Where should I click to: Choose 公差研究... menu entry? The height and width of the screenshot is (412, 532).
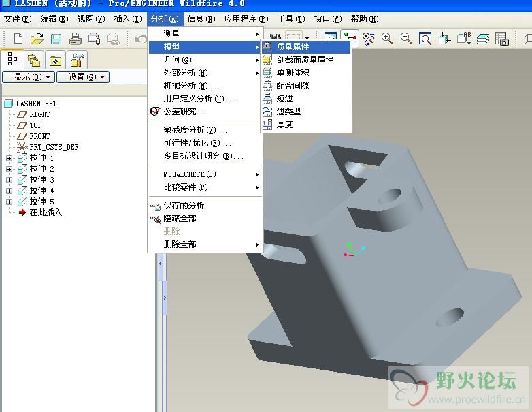205,112
